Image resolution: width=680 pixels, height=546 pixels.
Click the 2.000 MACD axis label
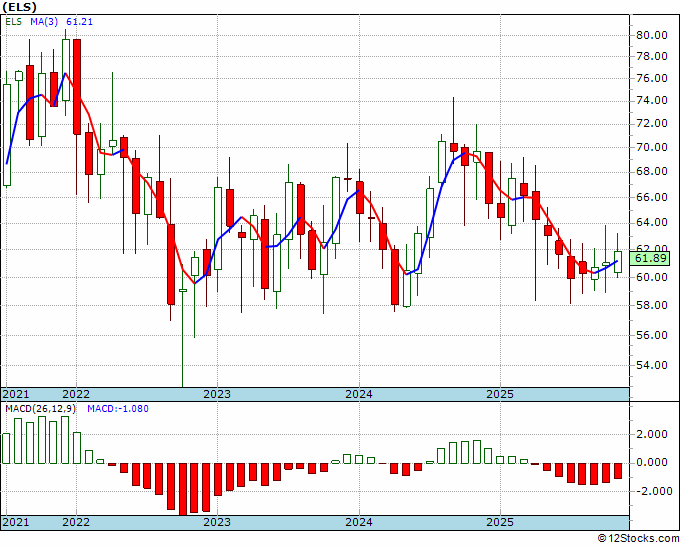[652, 435]
